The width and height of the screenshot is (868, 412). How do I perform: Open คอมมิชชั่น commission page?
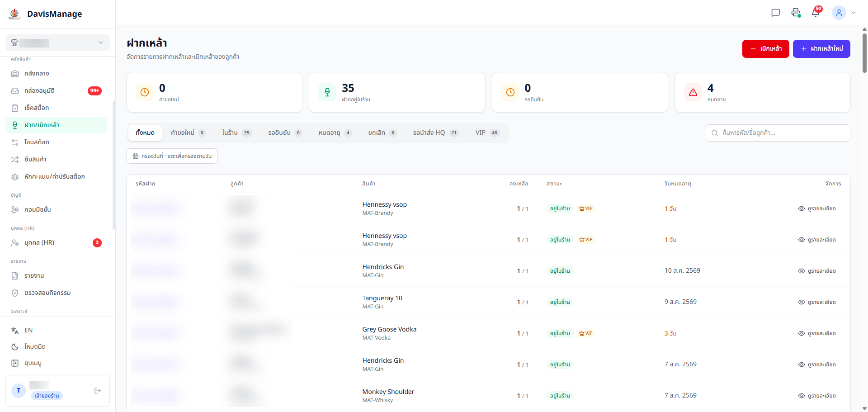(56, 209)
